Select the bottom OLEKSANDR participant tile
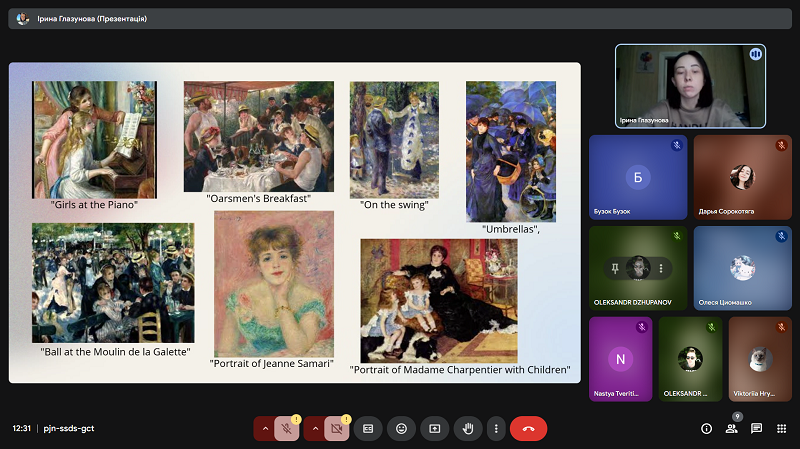This screenshot has height=449, width=800. (690, 359)
